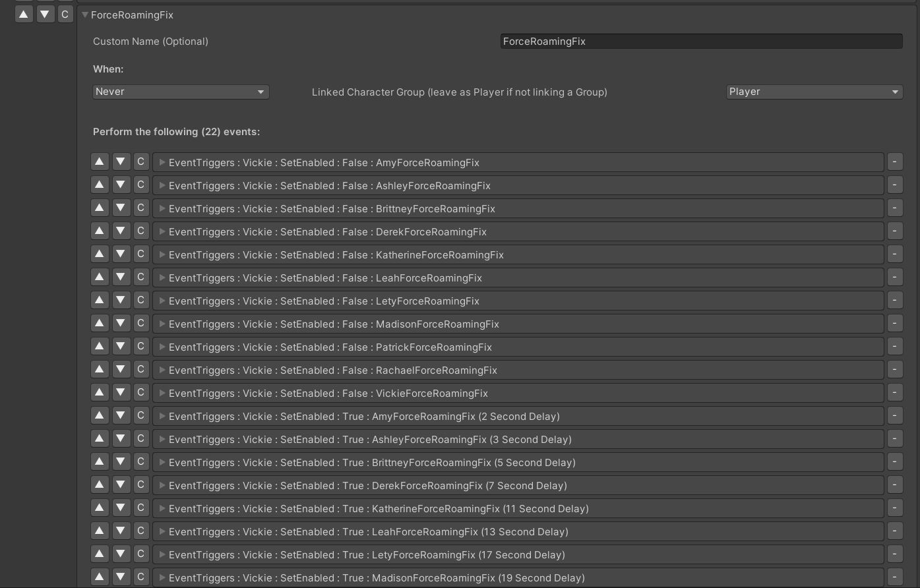Click C button on AmyForceRoamingFix 2 Second Delay row
The image size is (920, 588).
[x=140, y=416]
